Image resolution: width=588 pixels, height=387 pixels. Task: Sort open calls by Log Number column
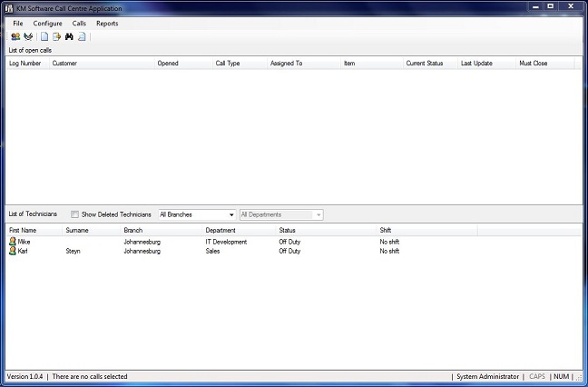(x=25, y=64)
